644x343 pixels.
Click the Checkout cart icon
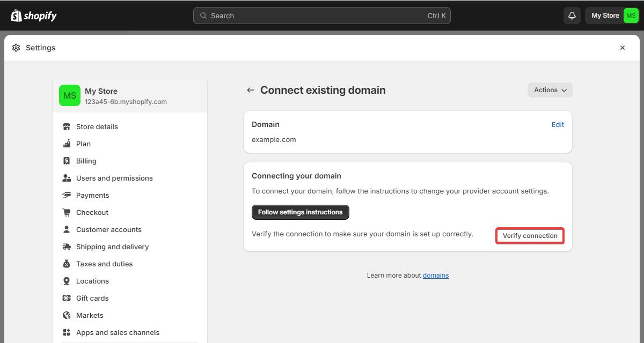click(67, 212)
